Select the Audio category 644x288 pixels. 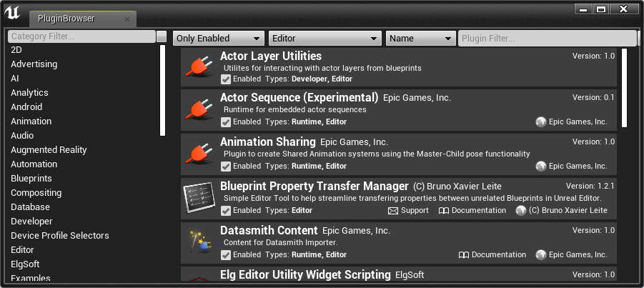22,136
